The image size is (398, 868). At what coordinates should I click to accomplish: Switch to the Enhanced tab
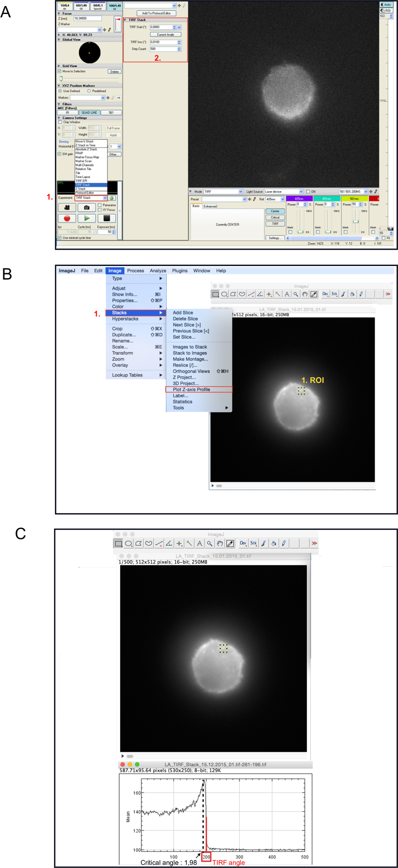210,206
